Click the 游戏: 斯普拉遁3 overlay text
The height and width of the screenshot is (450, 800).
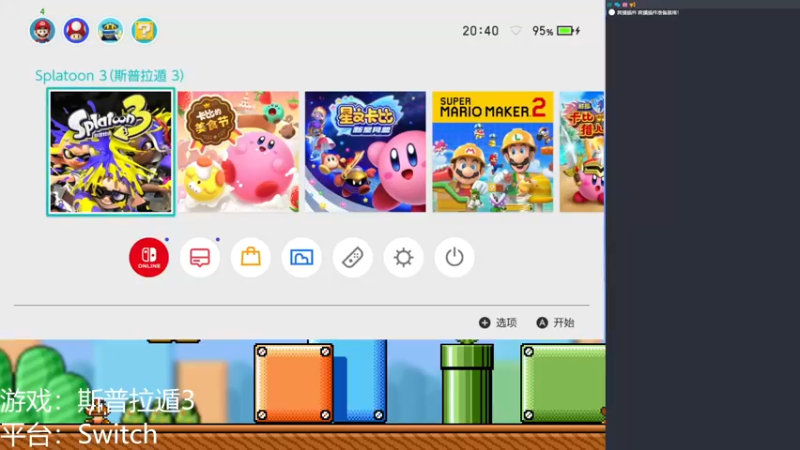click(97, 401)
